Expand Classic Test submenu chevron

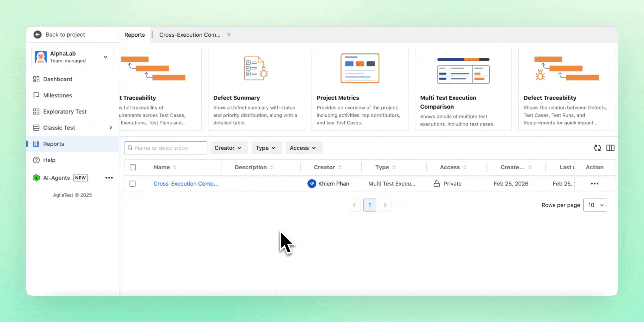click(111, 128)
